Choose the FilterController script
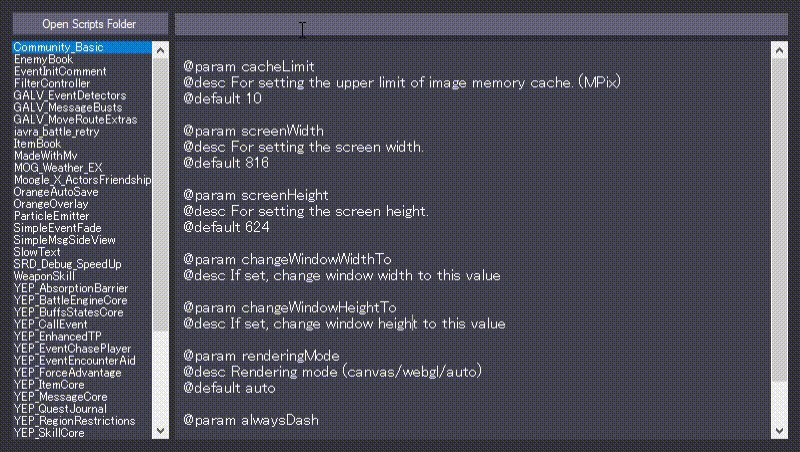 click(51, 84)
